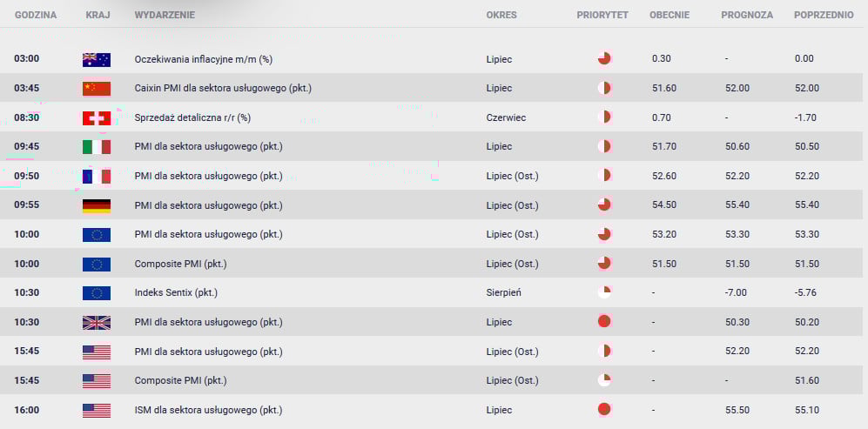Viewport: 868px width, 429px height.
Task: Sort by the GODZINA column header
Action: click(36, 16)
